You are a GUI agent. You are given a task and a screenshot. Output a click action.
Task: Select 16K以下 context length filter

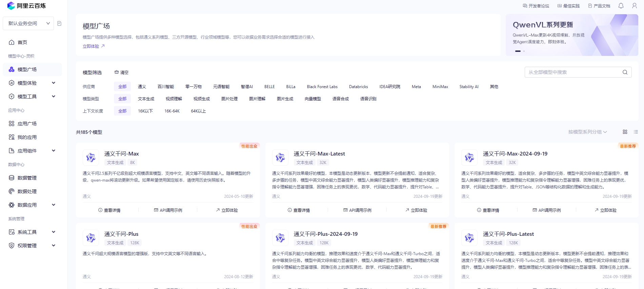point(145,111)
